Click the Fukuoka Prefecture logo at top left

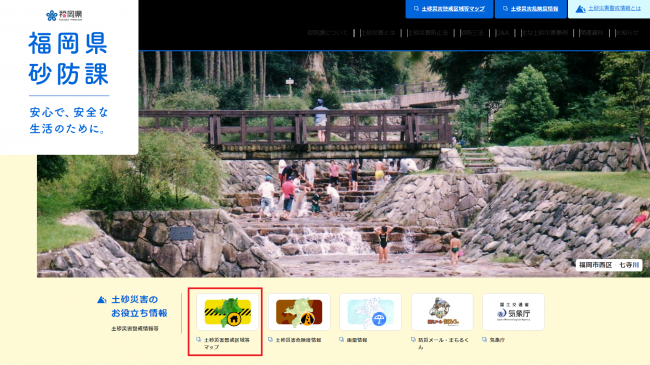(x=64, y=16)
